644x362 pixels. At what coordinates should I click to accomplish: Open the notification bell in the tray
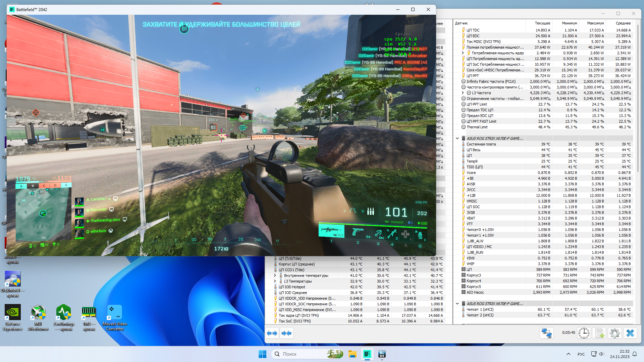[x=635, y=354]
